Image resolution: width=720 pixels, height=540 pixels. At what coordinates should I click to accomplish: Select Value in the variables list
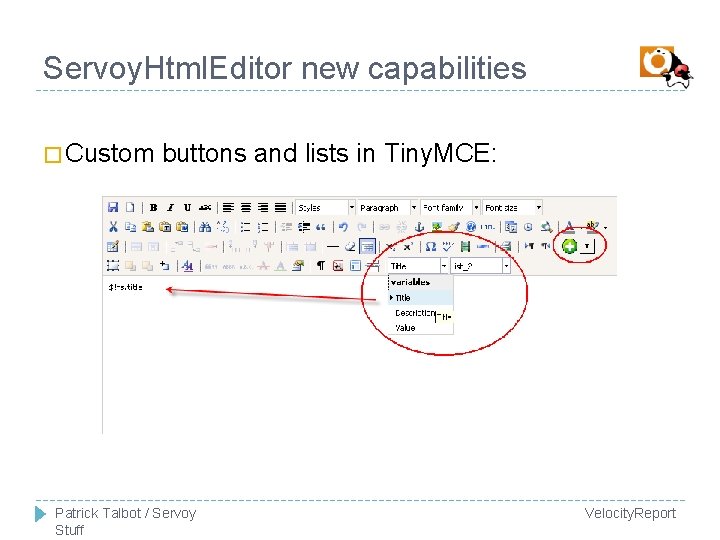point(421,328)
